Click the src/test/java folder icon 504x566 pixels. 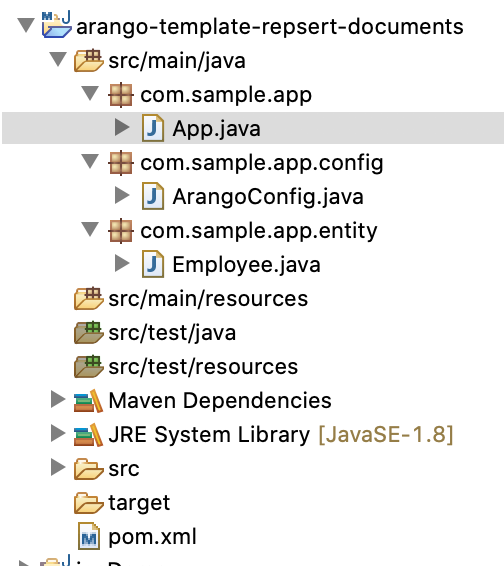(x=88, y=332)
